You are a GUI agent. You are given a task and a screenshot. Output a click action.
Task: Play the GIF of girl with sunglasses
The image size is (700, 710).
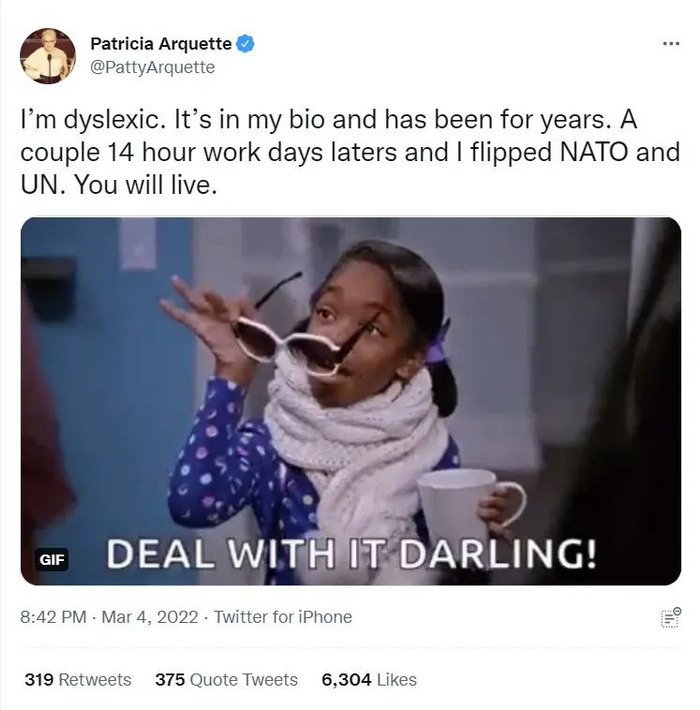[x=350, y=401]
